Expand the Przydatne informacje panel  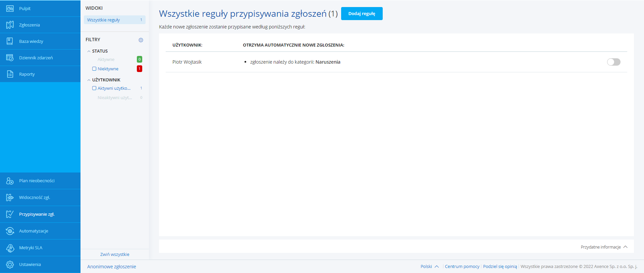(604, 247)
